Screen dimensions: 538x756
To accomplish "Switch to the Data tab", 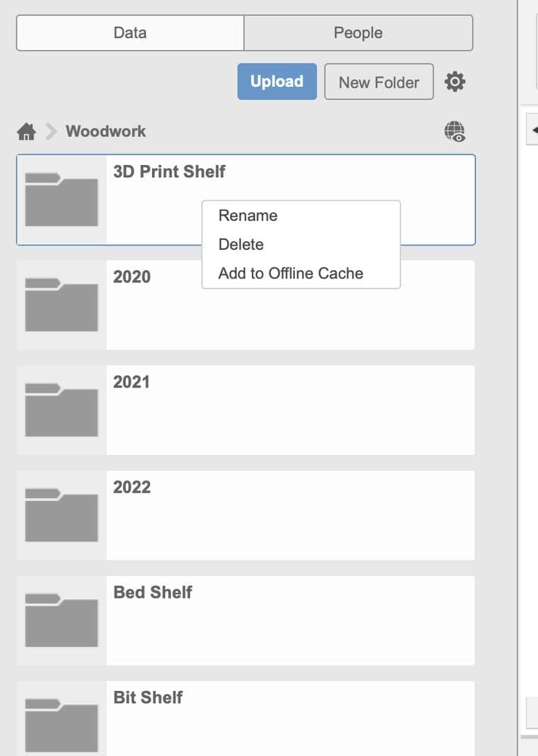I will click(130, 33).
